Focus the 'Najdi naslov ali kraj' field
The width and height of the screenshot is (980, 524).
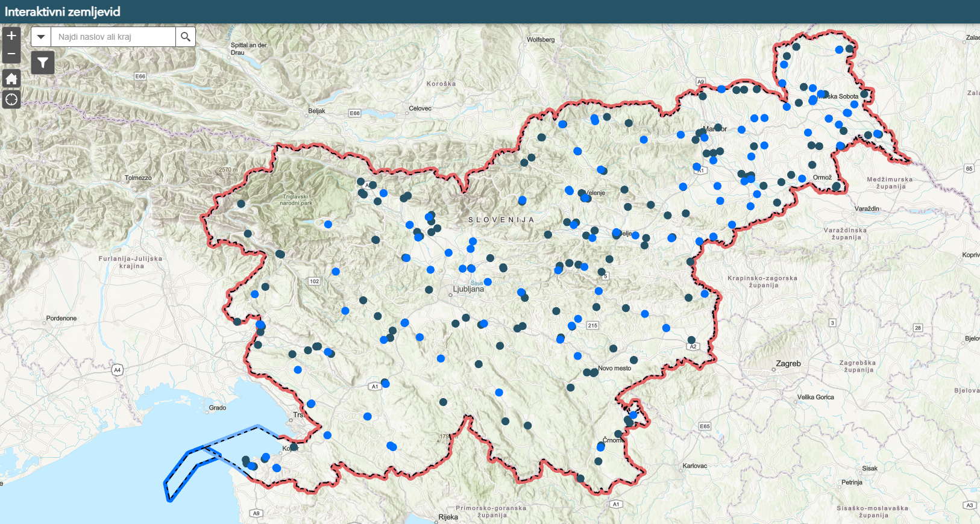[113, 37]
